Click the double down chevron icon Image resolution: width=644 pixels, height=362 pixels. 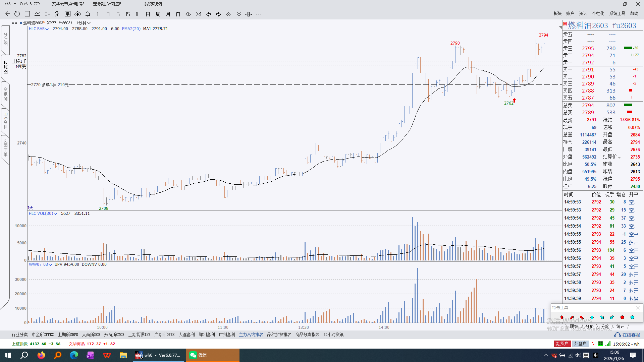[238, 14]
